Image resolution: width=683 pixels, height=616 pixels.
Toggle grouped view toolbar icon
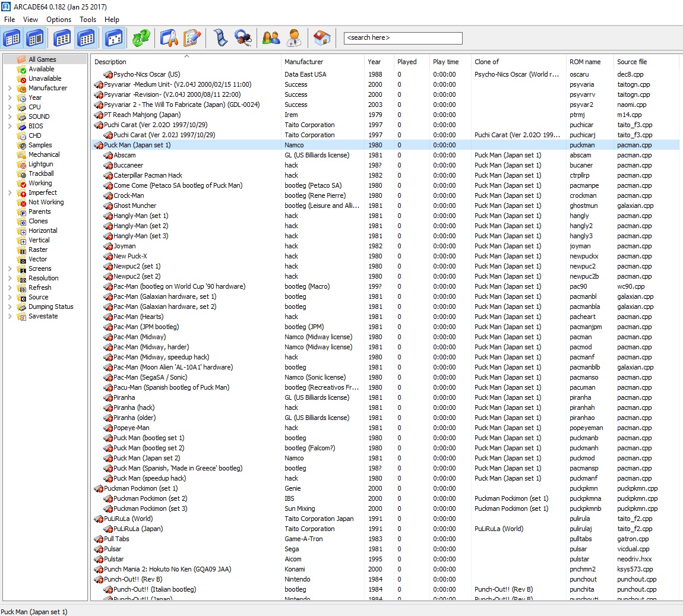(x=113, y=38)
